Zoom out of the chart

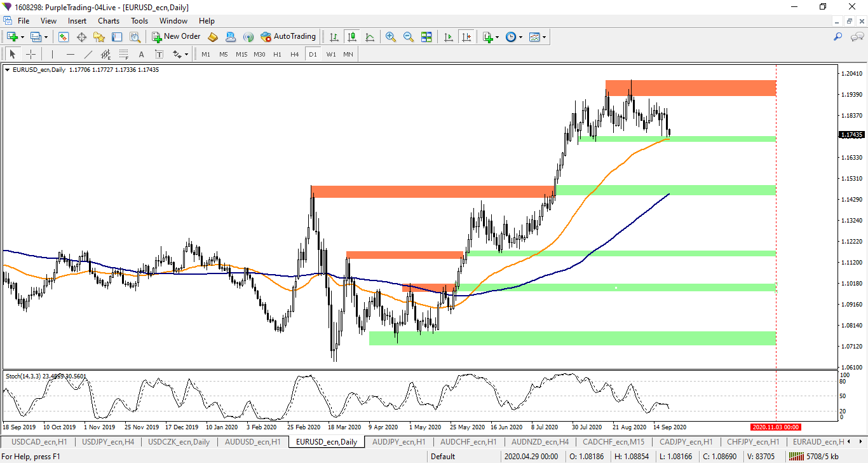click(409, 37)
